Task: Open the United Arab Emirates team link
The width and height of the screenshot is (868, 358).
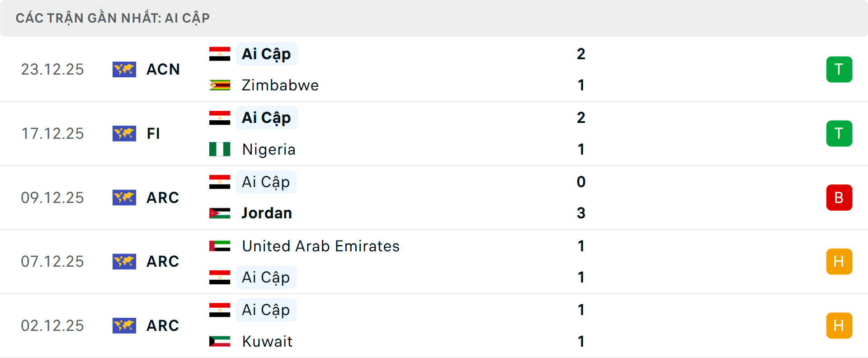Action: pos(321,246)
